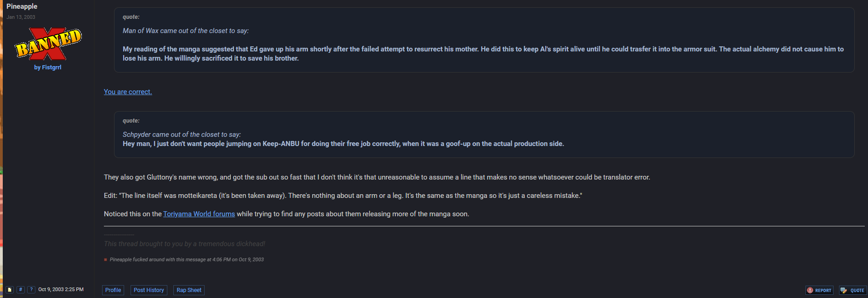Click the Man of Wax quote block

pyautogui.click(x=484, y=40)
